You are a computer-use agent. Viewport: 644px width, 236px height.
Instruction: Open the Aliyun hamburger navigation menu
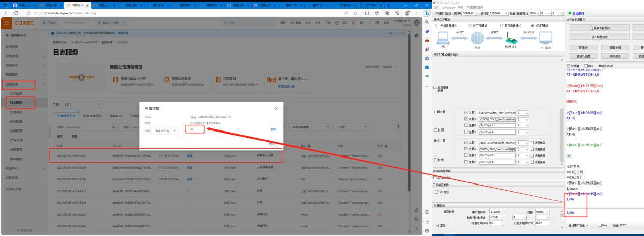(7, 23)
